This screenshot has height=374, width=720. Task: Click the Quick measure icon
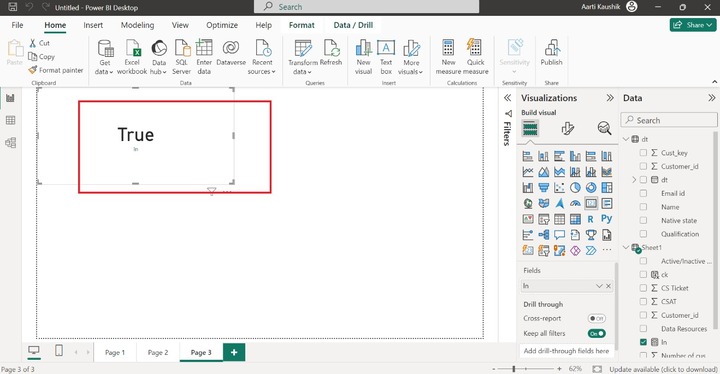tap(475, 57)
